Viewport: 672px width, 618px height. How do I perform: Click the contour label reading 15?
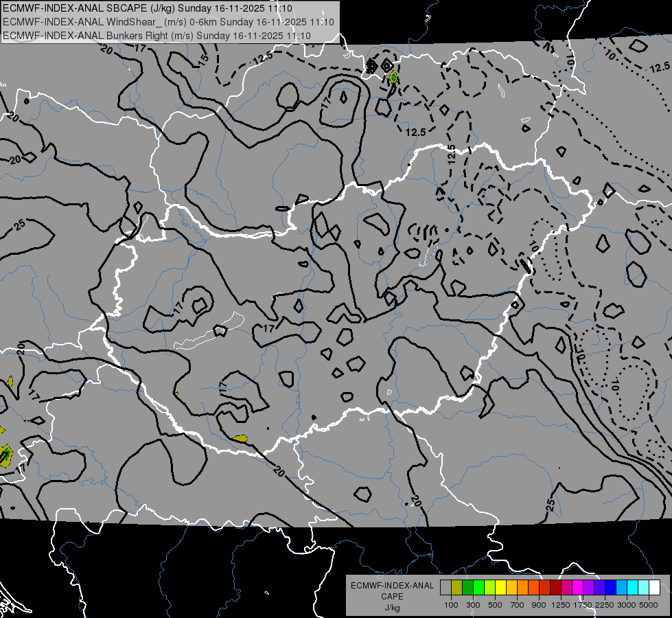(x=204, y=59)
